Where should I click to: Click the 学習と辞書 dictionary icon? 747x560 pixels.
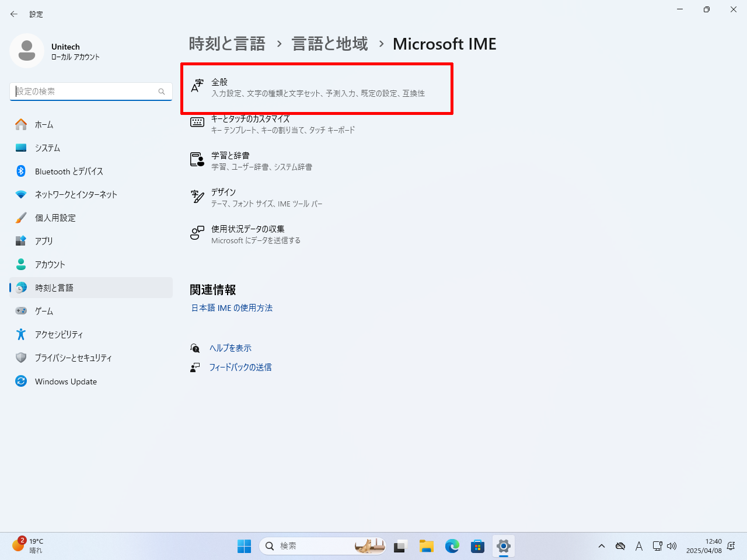[x=197, y=159]
